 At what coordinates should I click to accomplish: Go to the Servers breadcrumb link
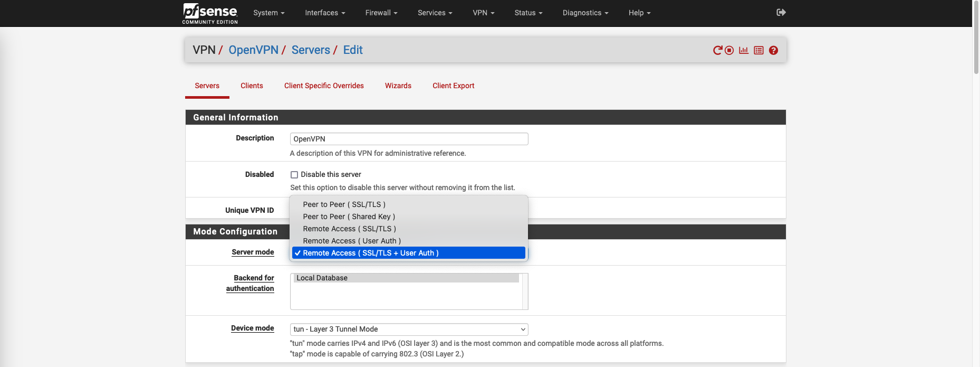[311, 50]
